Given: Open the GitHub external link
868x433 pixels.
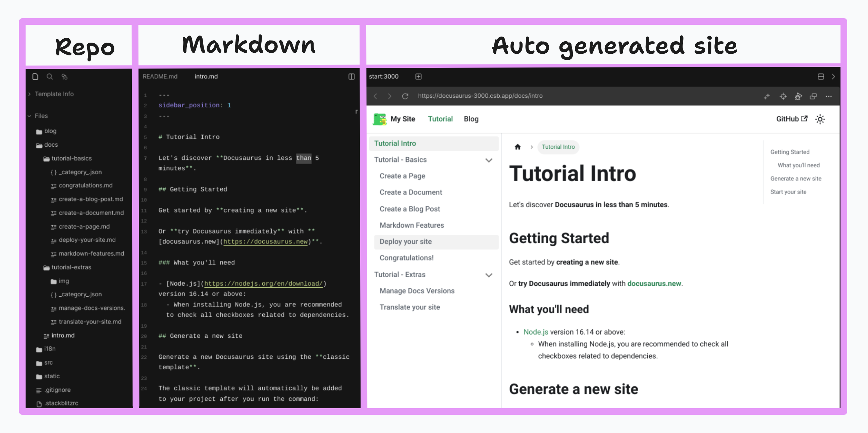Looking at the screenshot, I should (792, 119).
